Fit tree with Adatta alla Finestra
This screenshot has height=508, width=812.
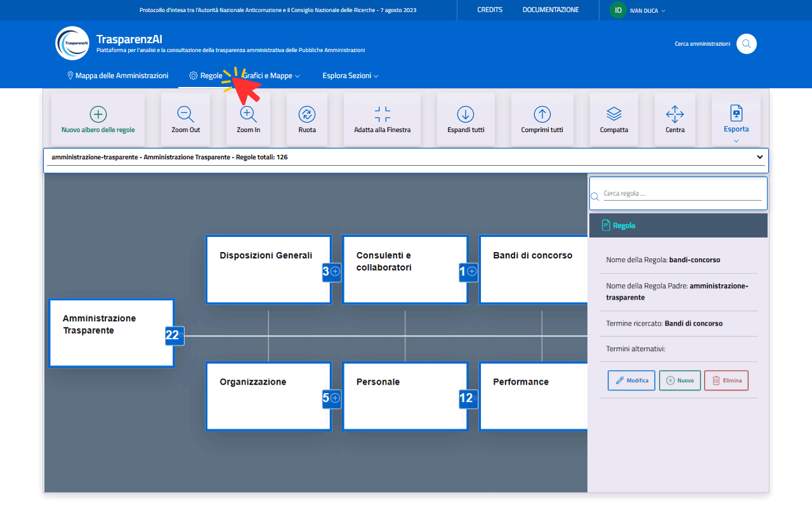(x=382, y=114)
